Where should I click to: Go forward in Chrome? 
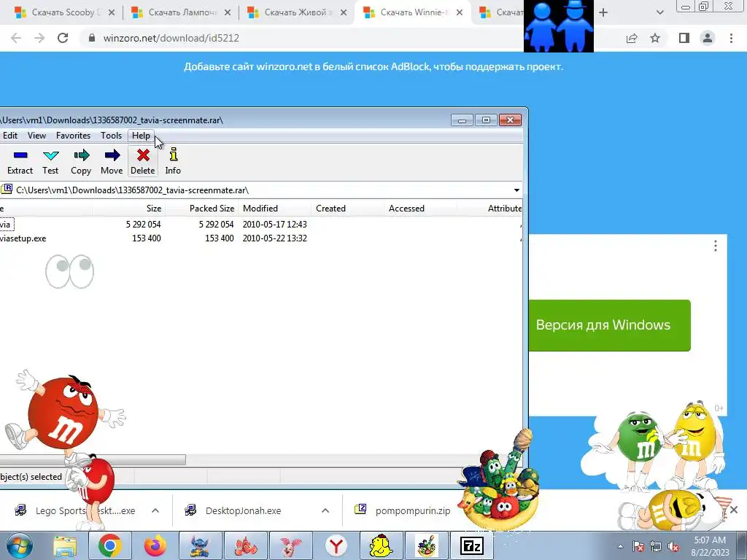pyautogui.click(x=39, y=38)
